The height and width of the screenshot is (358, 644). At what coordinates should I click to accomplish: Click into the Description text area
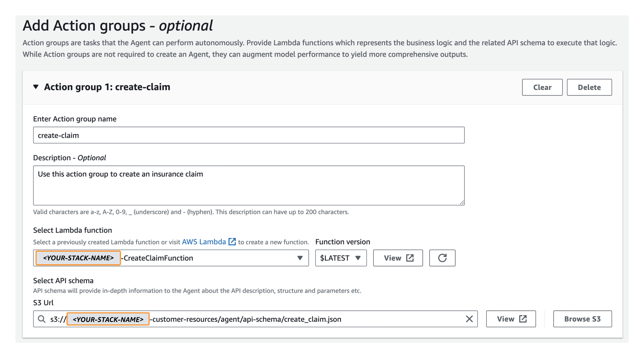tap(249, 185)
